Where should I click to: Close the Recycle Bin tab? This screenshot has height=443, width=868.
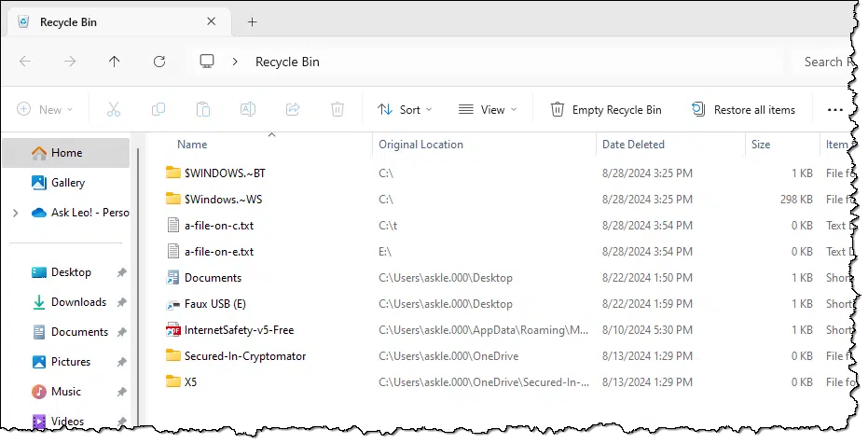[x=211, y=21]
